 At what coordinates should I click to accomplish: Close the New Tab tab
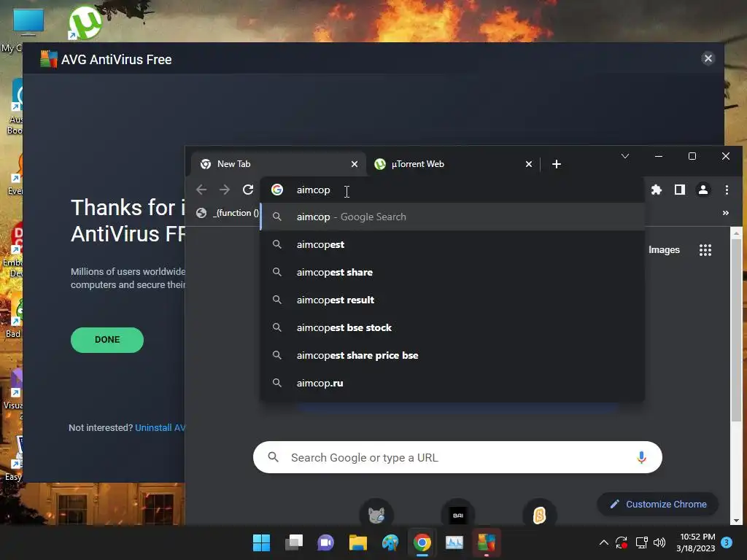354,164
